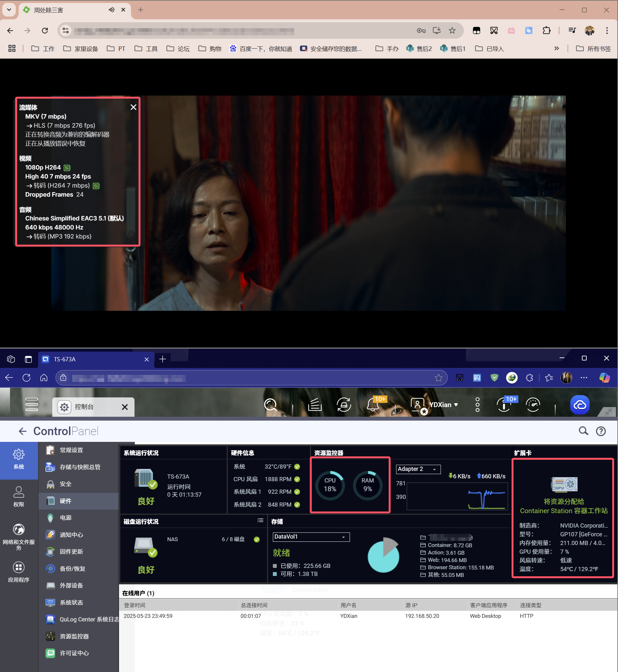The height and width of the screenshot is (672, 618).
Task: Select 网络和文件服务 category
Action: click(19, 537)
